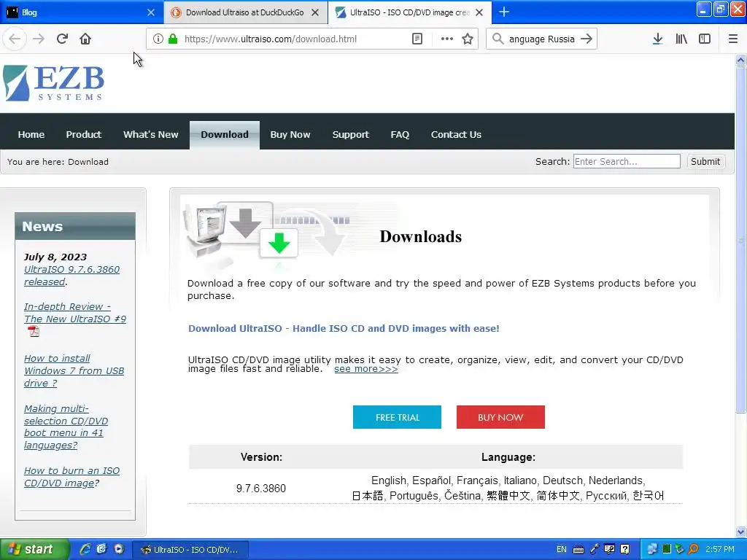Click the second quick launch icon
This screenshot has height=560, width=747.
click(x=101, y=549)
